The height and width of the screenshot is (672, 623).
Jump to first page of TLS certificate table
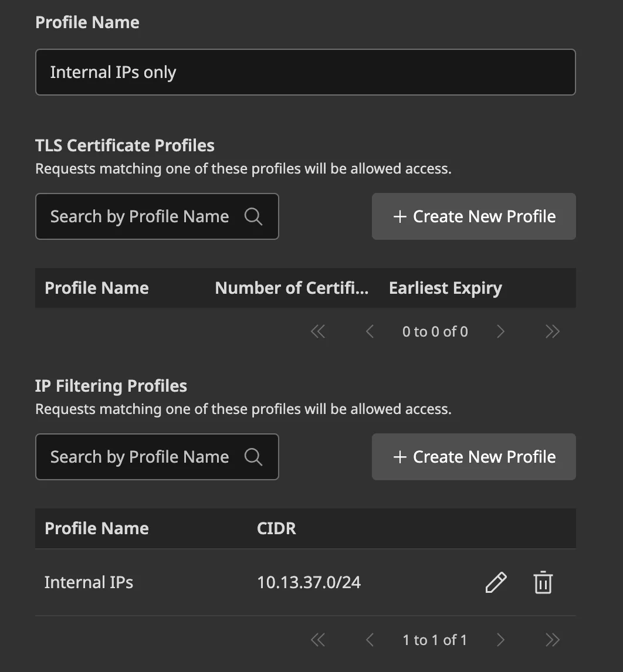tap(318, 331)
